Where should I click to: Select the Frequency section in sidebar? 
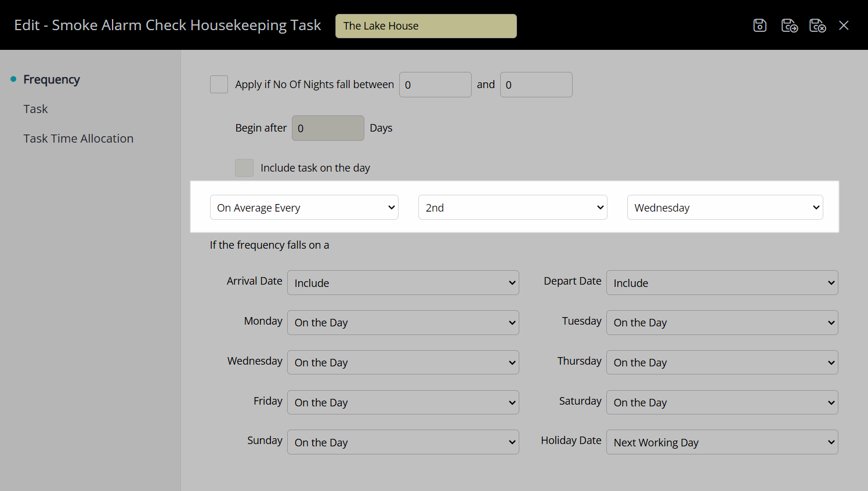pyautogui.click(x=52, y=79)
